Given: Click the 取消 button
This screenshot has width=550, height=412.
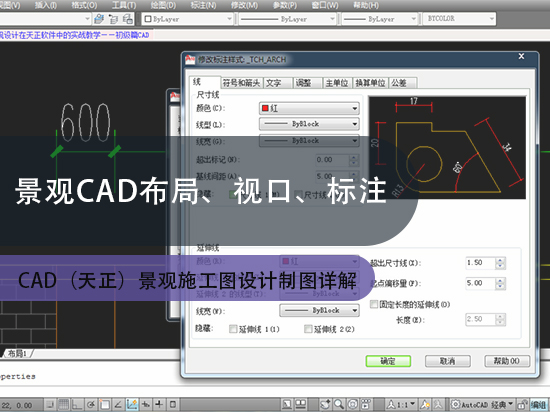Looking at the screenshot, I should 448,361.
